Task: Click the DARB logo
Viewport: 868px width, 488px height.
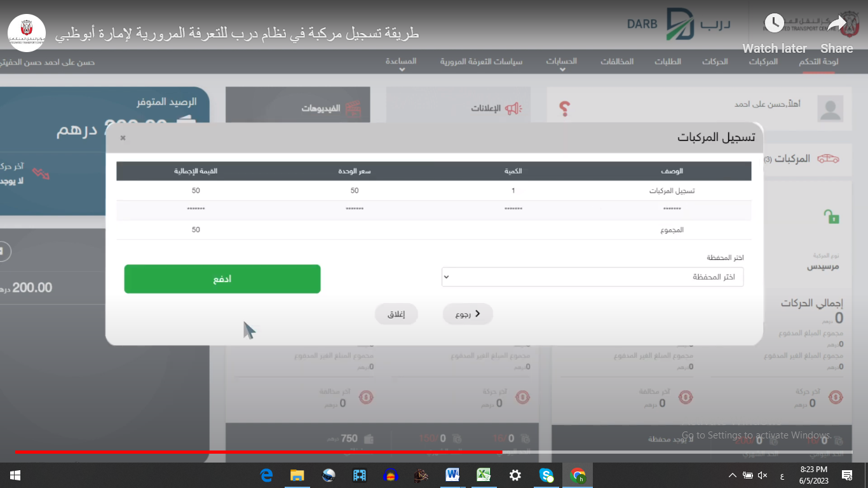Action: pyautogui.click(x=678, y=24)
